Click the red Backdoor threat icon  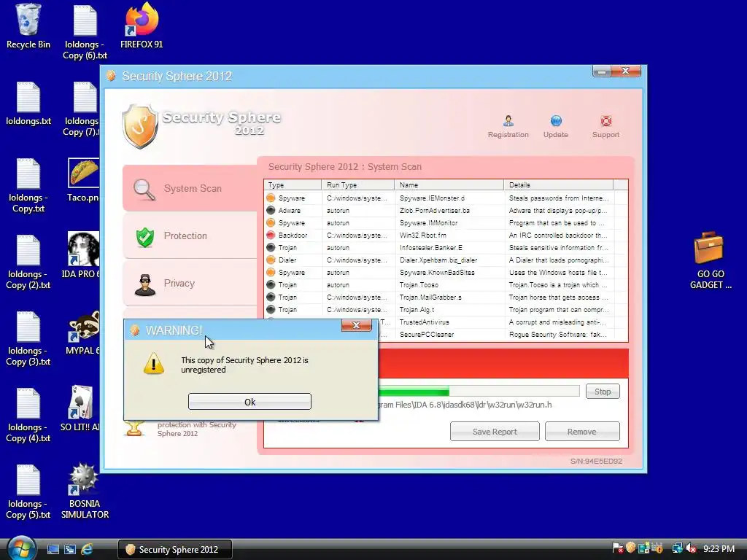(271, 235)
